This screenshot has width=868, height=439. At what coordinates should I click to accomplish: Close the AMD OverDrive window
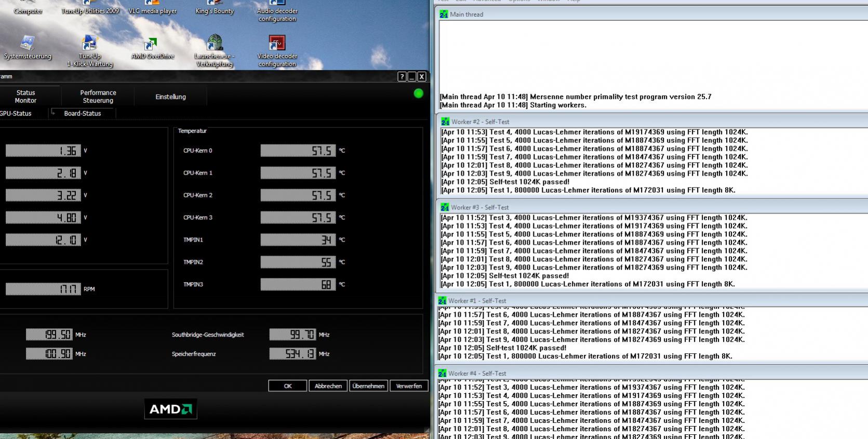click(x=422, y=77)
